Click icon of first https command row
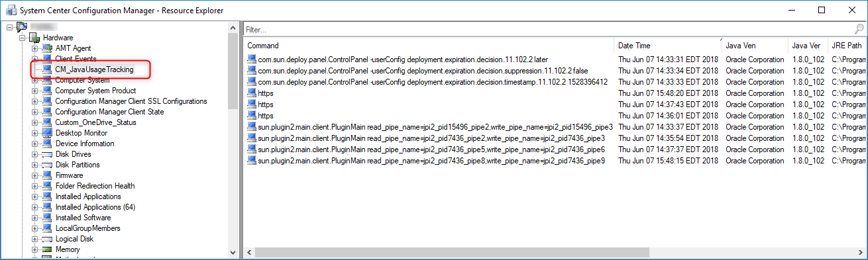The height and width of the screenshot is (260, 868). point(252,93)
